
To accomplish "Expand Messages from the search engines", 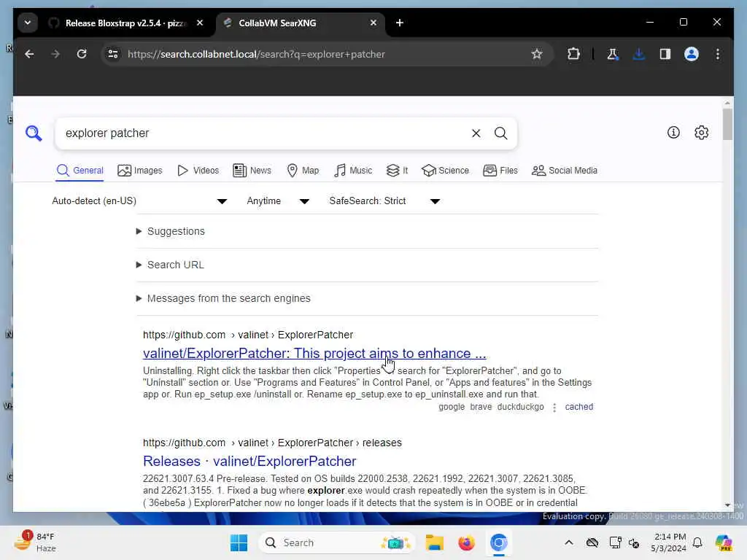I will 223,298.
